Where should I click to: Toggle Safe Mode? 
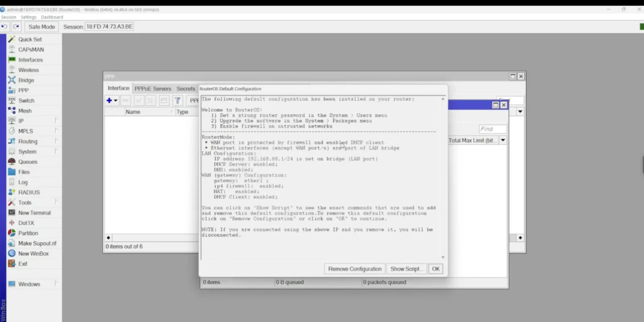coord(41,27)
